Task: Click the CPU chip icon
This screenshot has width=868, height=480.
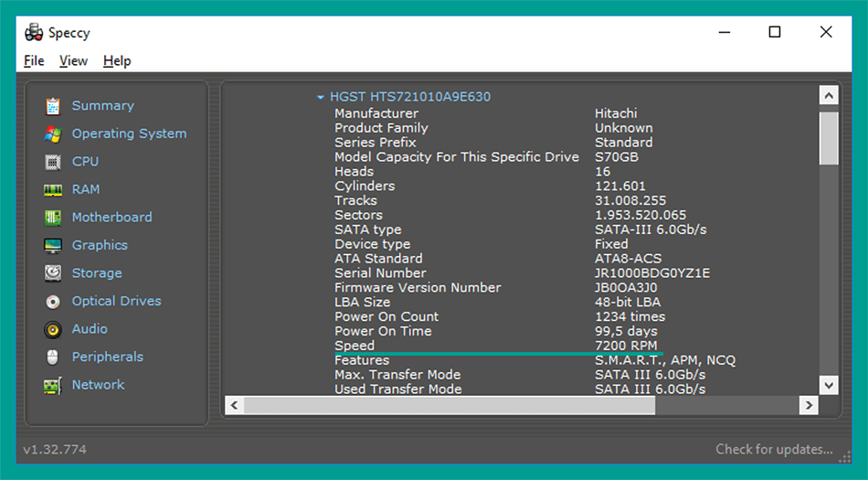Action: (x=53, y=162)
